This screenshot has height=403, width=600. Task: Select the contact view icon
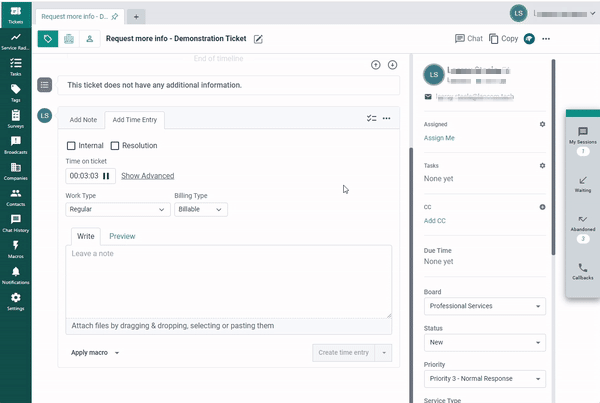pyautogui.click(x=90, y=39)
